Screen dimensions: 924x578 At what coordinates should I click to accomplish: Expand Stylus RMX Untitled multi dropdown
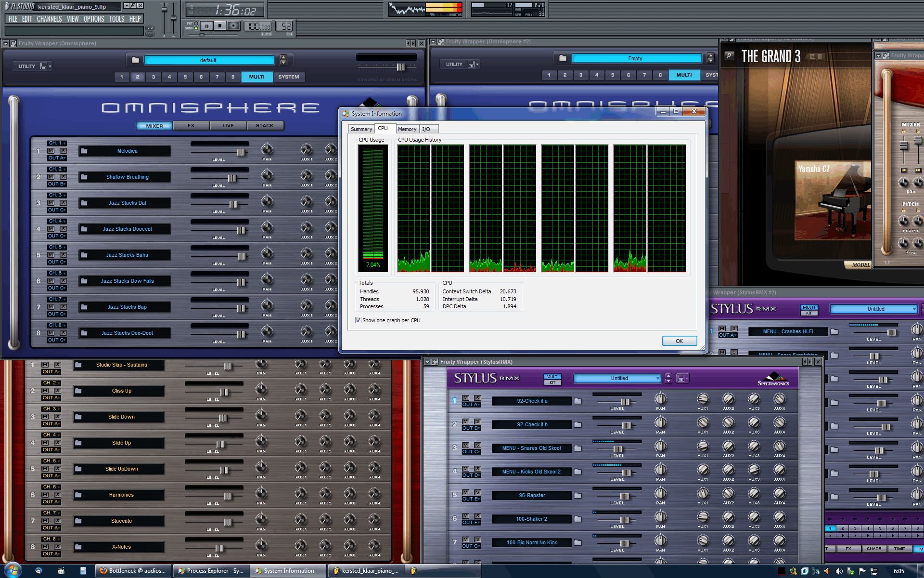pos(657,379)
